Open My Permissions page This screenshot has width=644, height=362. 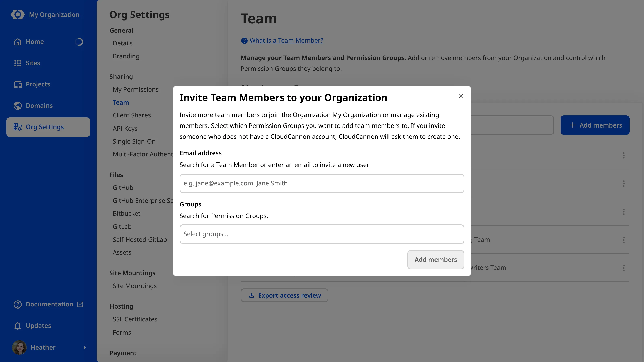(135, 89)
